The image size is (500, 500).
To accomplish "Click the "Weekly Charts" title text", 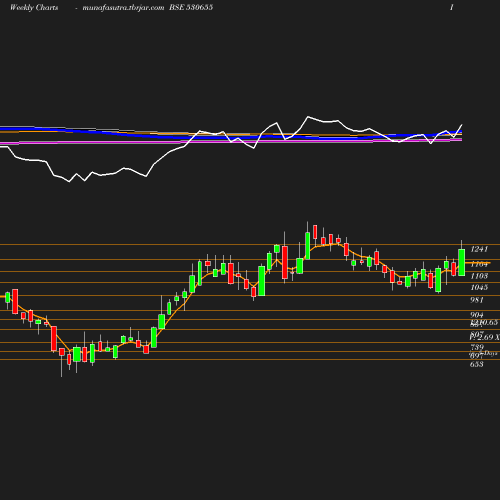I will 34,7.
